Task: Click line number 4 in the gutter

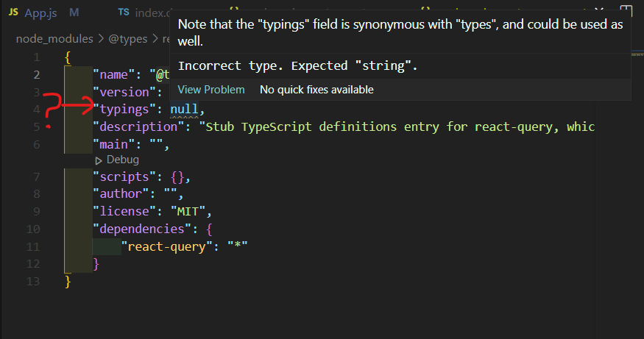Action: [x=37, y=109]
